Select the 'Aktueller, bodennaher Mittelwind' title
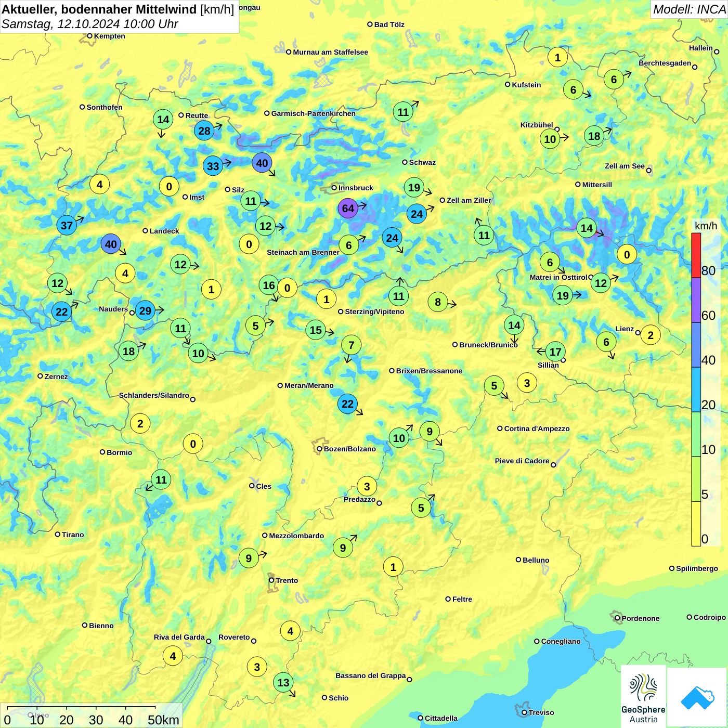Viewport: 728px width, 728px height. (x=99, y=9)
